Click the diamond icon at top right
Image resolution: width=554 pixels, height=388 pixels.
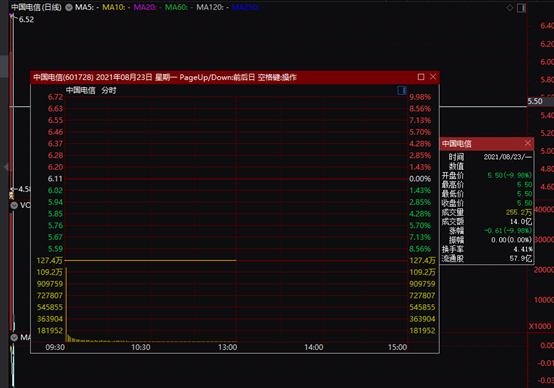[x=510, y=8]
